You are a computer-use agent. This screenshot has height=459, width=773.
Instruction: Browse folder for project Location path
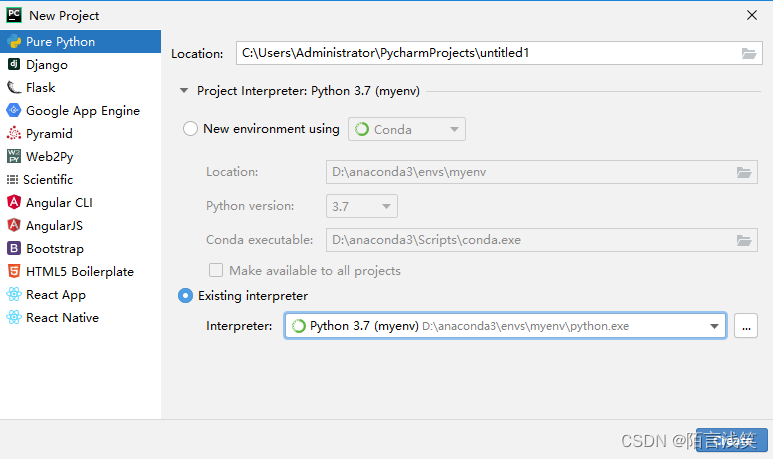click(x=749, y=53)
